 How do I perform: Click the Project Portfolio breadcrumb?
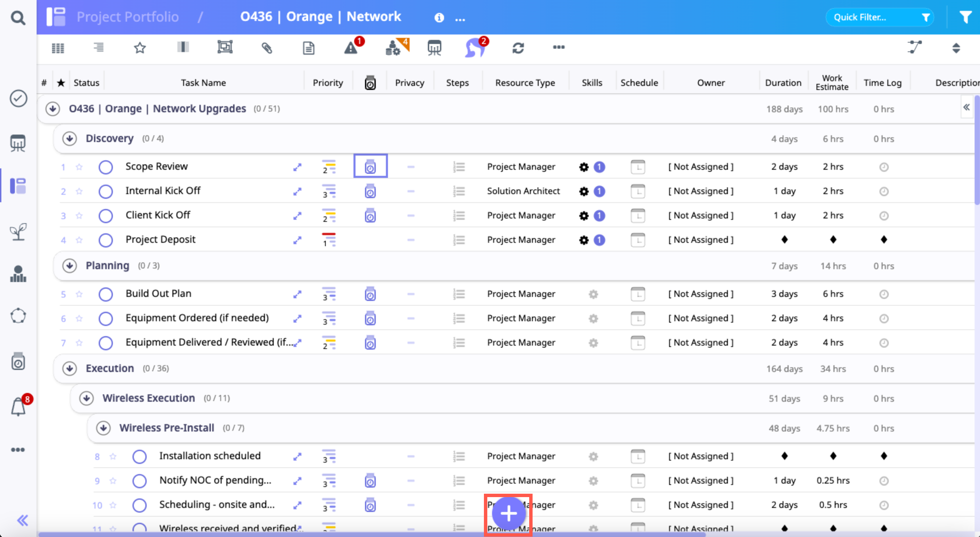coord(127,17)
